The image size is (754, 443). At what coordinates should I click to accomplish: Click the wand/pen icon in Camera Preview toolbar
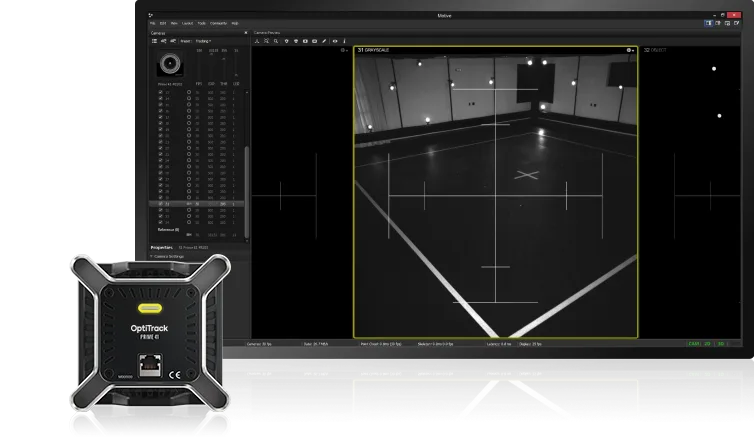point(324,41)
